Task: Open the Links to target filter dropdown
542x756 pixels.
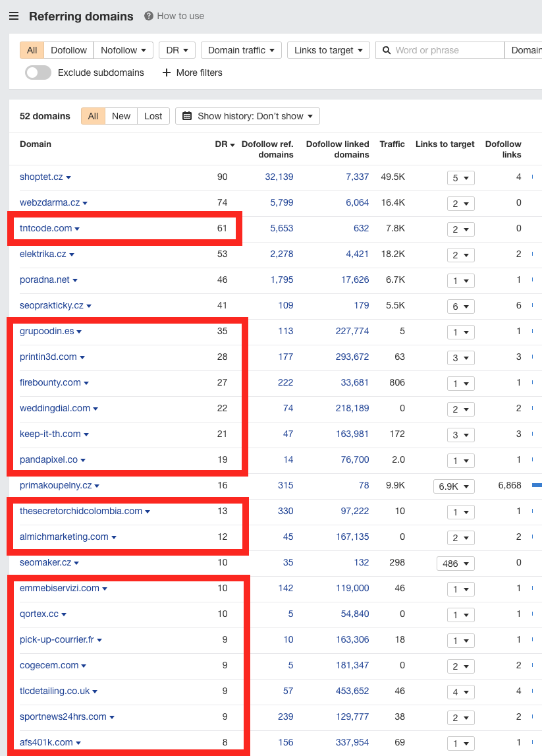Action: [x=329, y=50]
